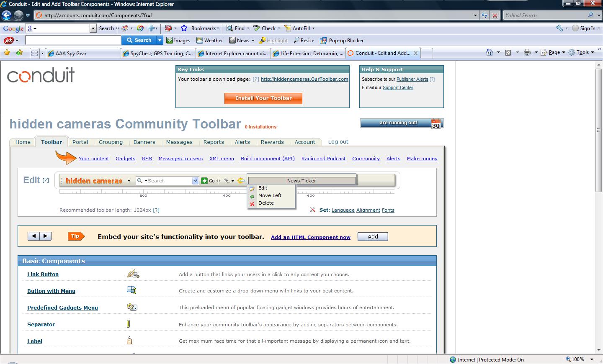
Task: Choose Delete from the News Ticker menu
Action: coord(266,203)
